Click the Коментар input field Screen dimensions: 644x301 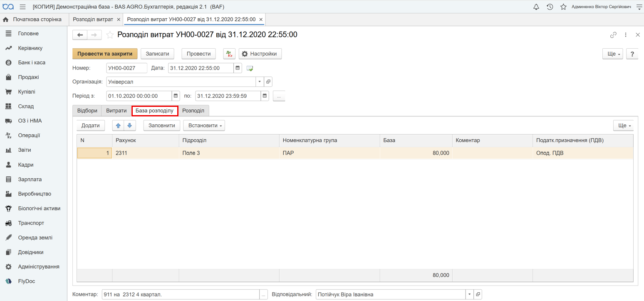(x=181, y=294)
